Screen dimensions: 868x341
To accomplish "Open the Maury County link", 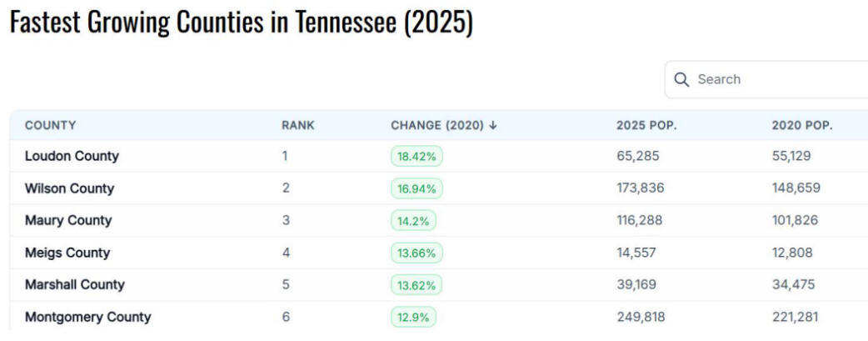I will (68, 220).
